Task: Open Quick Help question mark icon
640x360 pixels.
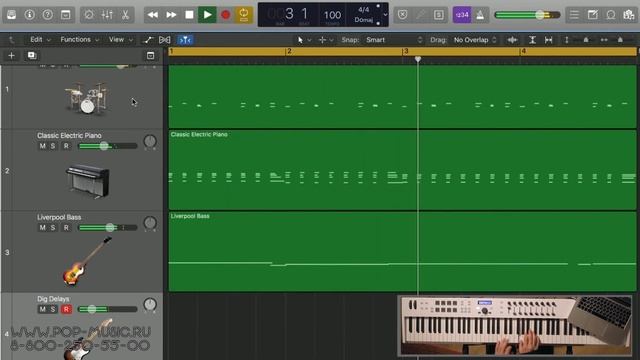Action: (x=47, y=15)
